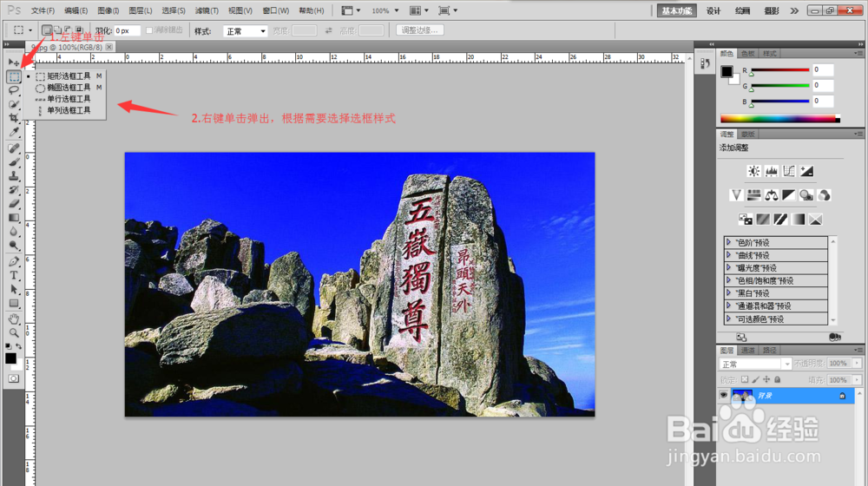Image resolution: width=868 pixels, height=486 pixels.
Task: Expand the "色相/饱和度" presets list
Action: [x=728, y=280]
